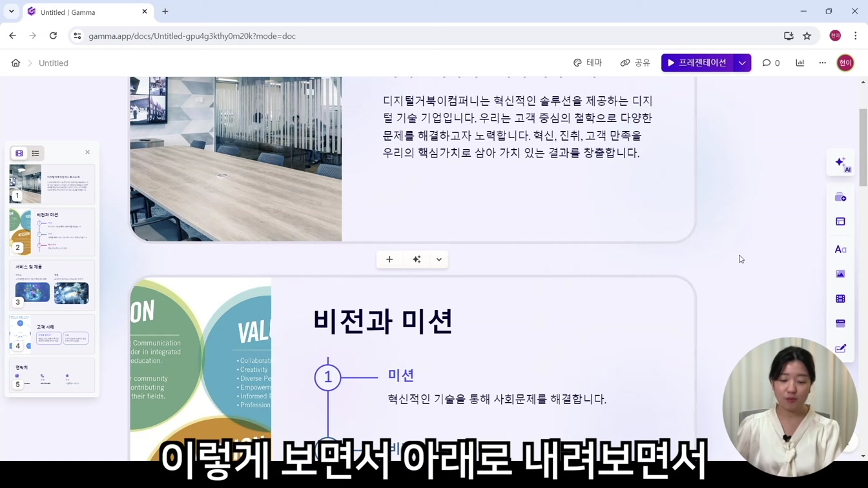Open new browser tab
The height and width of the screenshot is (488, 868).
pyautogui.click(x=165, y=12)
